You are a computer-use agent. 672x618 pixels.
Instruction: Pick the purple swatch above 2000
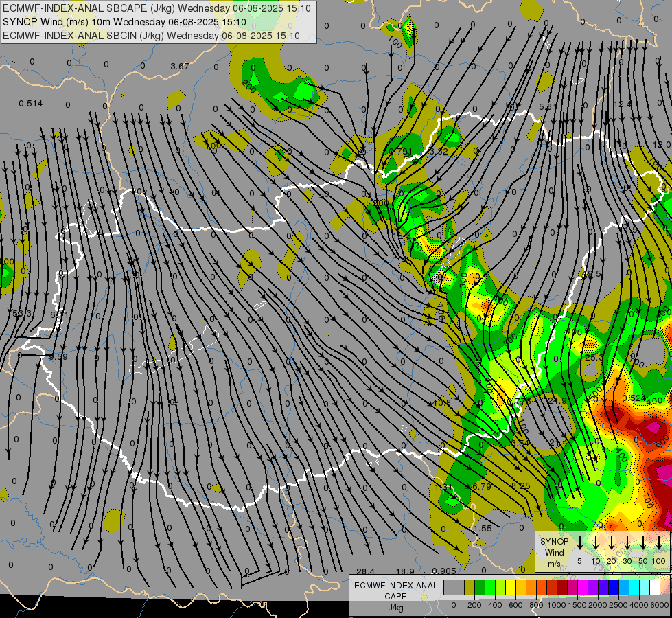point(593,587)
